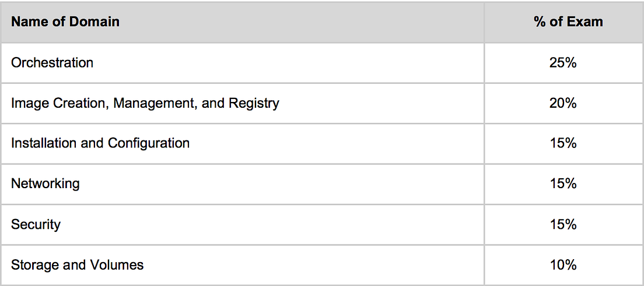Click the Storage and Volumes cell
Image resolution: width=644 pixels, height=286 pixels.
pos(242,264)
